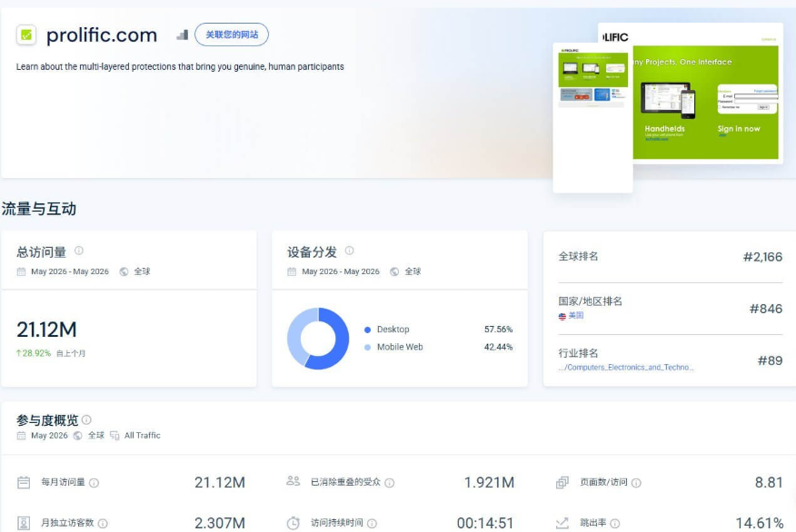Click calendar icon in 总访问量 card
The height and width of the screenshot is (532, 796).
click(x=21, y=271)
